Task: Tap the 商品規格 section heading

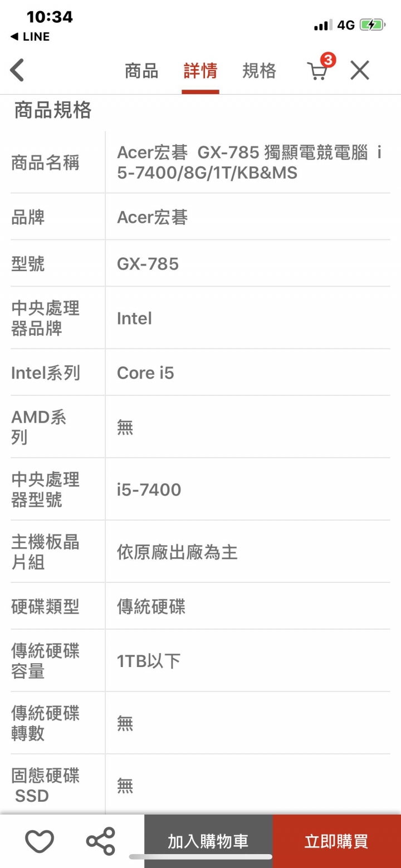Action: pyautogui.click(x=53, y=110)
